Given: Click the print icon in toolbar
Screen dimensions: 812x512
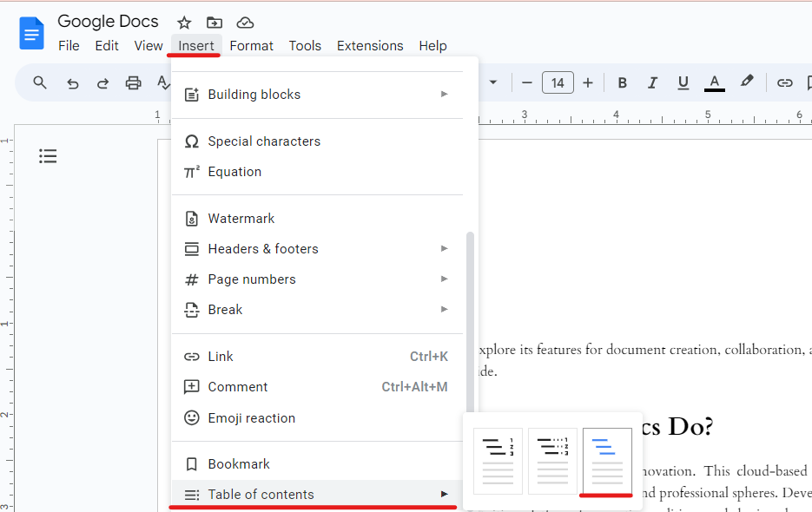Looking at the screenshot, I should (133, 83).
